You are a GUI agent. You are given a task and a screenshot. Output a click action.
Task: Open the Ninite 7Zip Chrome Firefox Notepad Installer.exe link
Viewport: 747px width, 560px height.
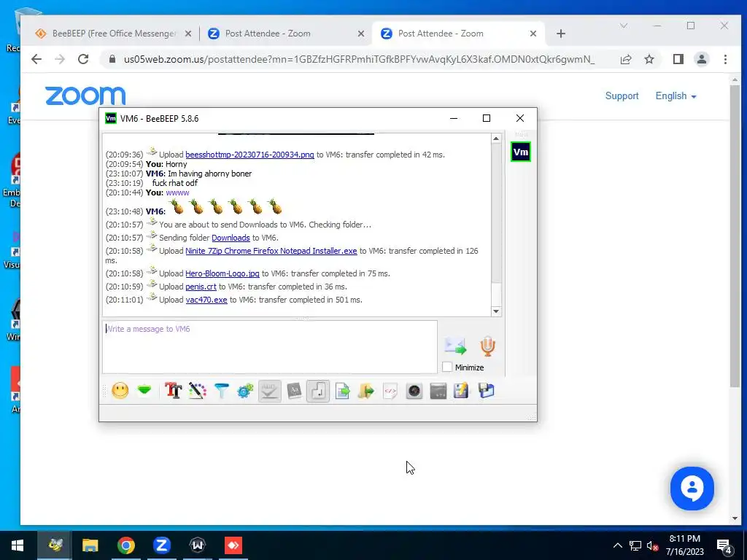(271, 251)
